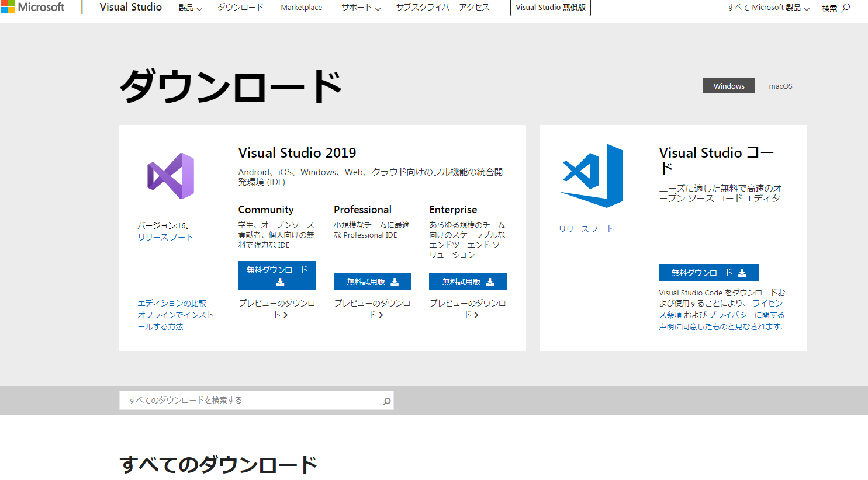
Task: Click the Visual Studio コード heading
Action: (x=717, y=161)
